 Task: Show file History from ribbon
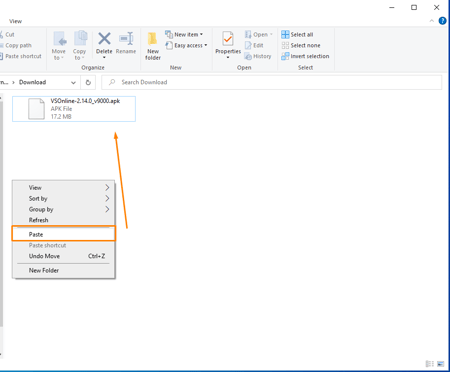tap(258, 56)
